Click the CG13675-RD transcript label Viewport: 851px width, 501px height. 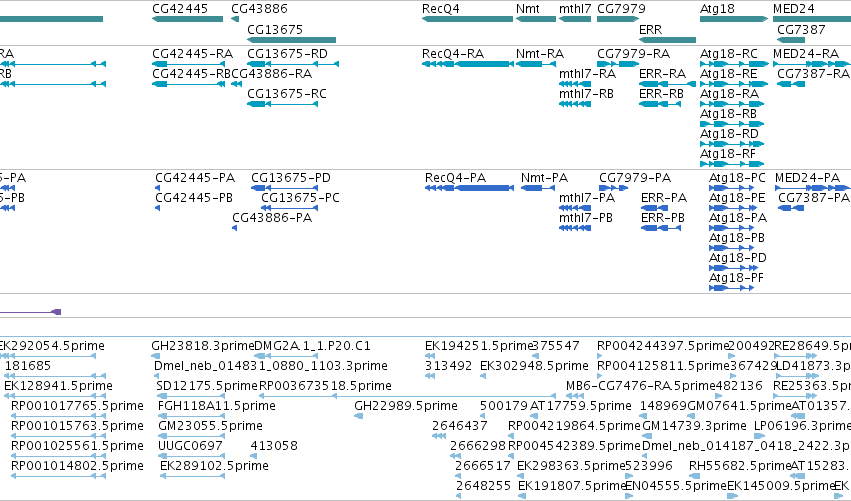(287, 54)
